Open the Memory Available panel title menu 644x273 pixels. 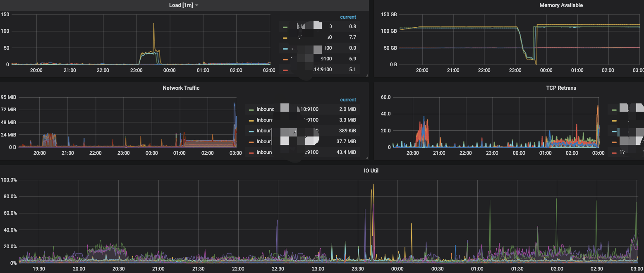pos(561,5)
